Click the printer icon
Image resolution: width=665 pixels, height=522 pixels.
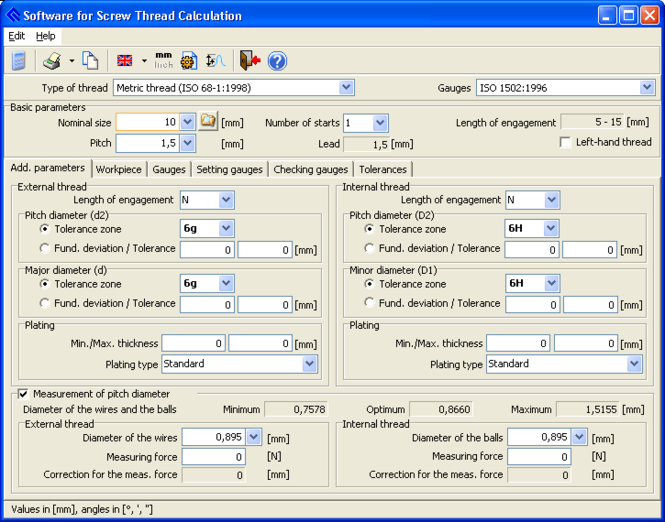(52, 61)
